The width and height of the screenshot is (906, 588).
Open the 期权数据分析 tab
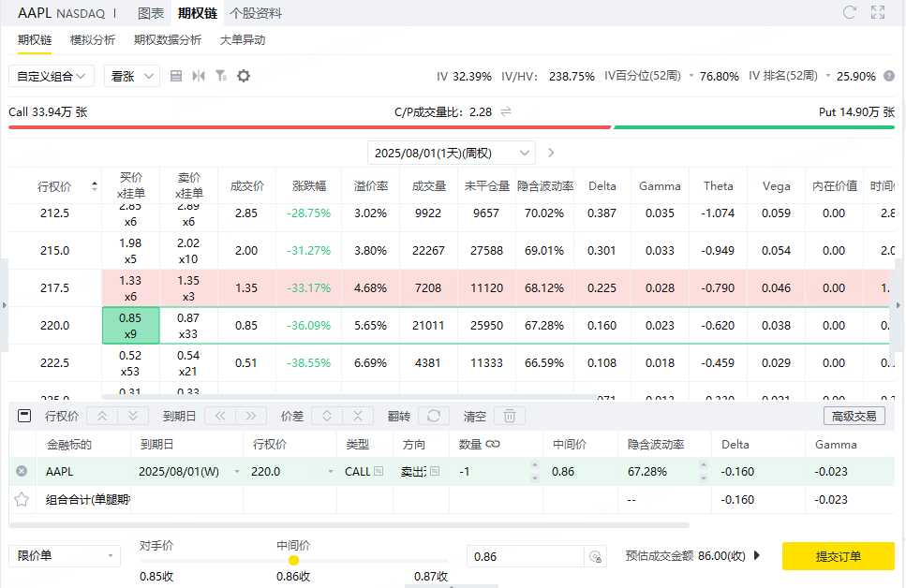pyautogui.click(x=168, y=40)
